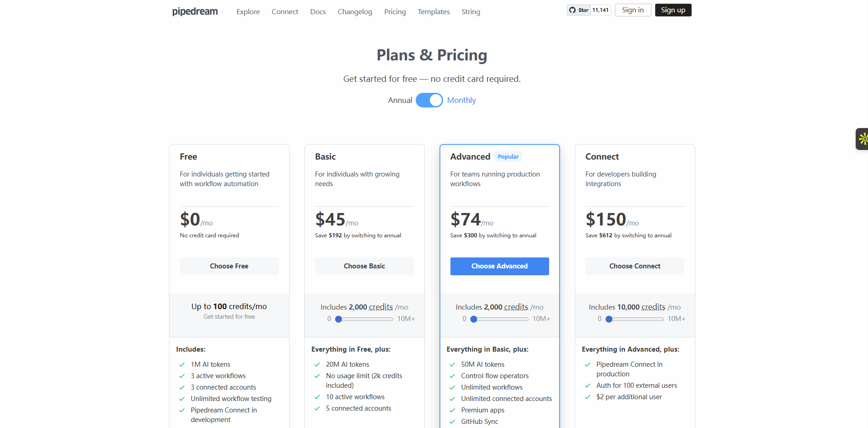The image size is (868, 428).
Task: Choose the Free plan
Action: coord(229,266)
